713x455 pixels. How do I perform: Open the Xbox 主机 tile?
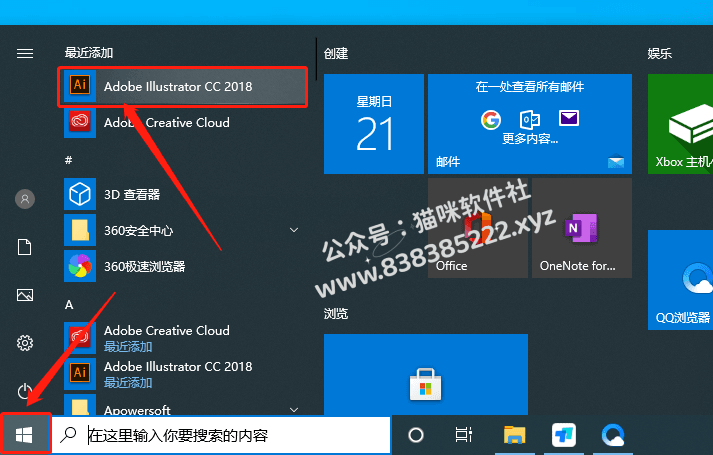coord(680,124)
